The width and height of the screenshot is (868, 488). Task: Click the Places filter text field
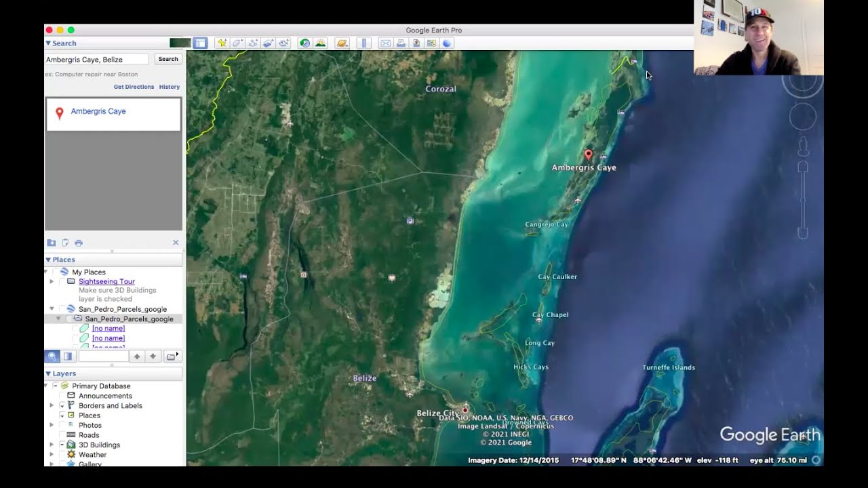(x=103, y=357)
